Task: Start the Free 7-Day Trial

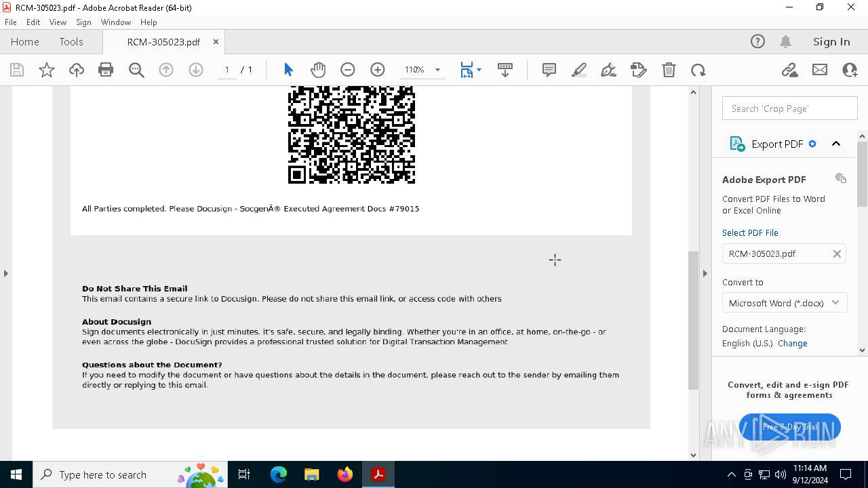Action: click(790, 427)
